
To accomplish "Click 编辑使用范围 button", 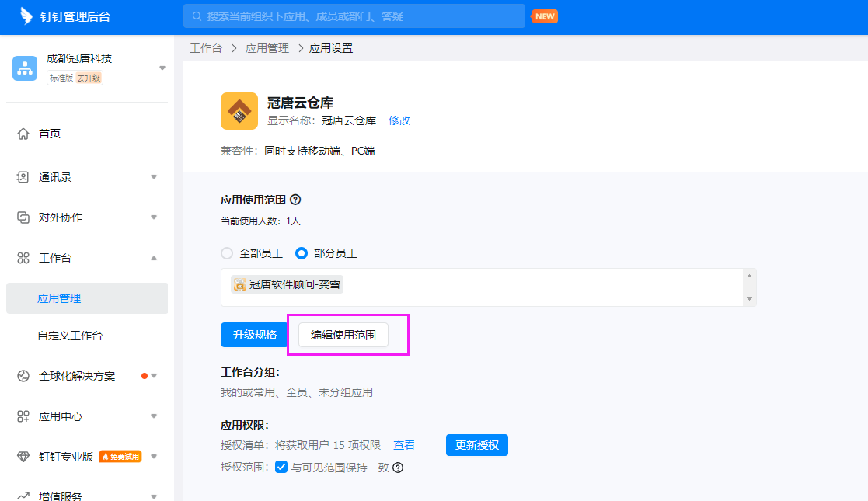I will [343, 335].
